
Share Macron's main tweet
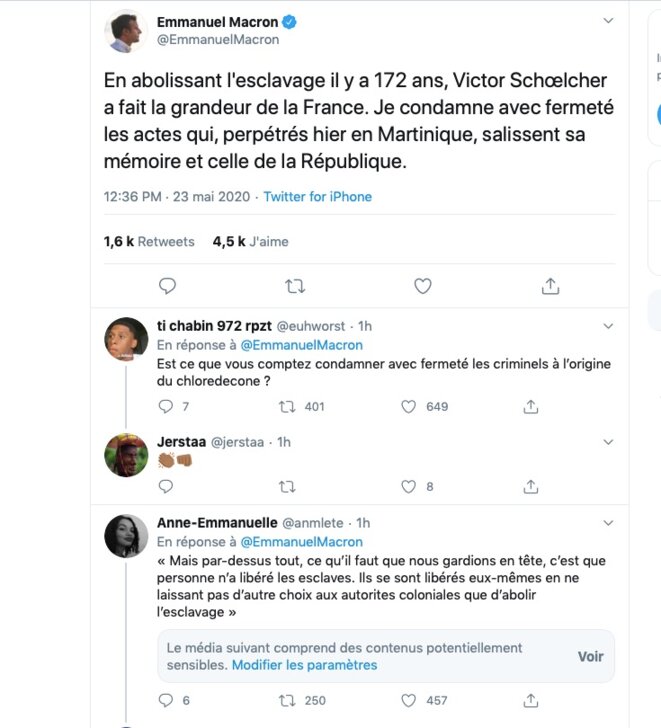(x=550, y=286)
